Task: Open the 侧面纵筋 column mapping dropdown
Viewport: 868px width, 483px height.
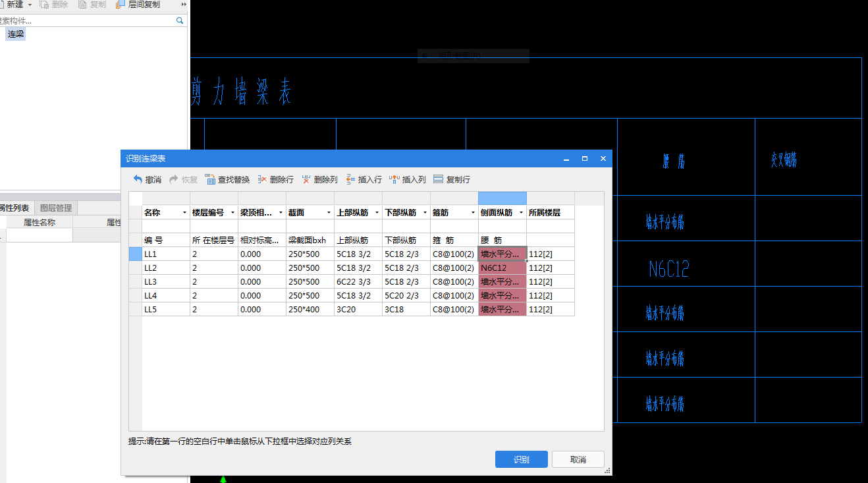Action: (521, 213)
